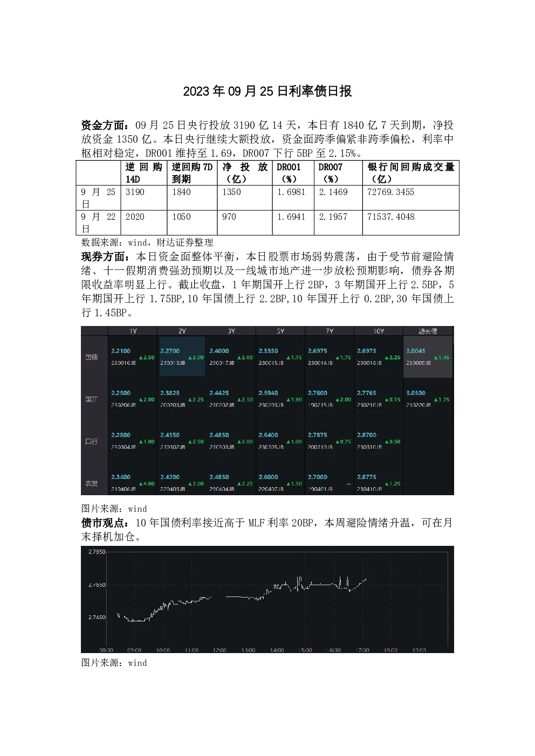535x756 pixels.
Task: Click the 30-year bond cell 3.0045
Action: pos(416,351)
